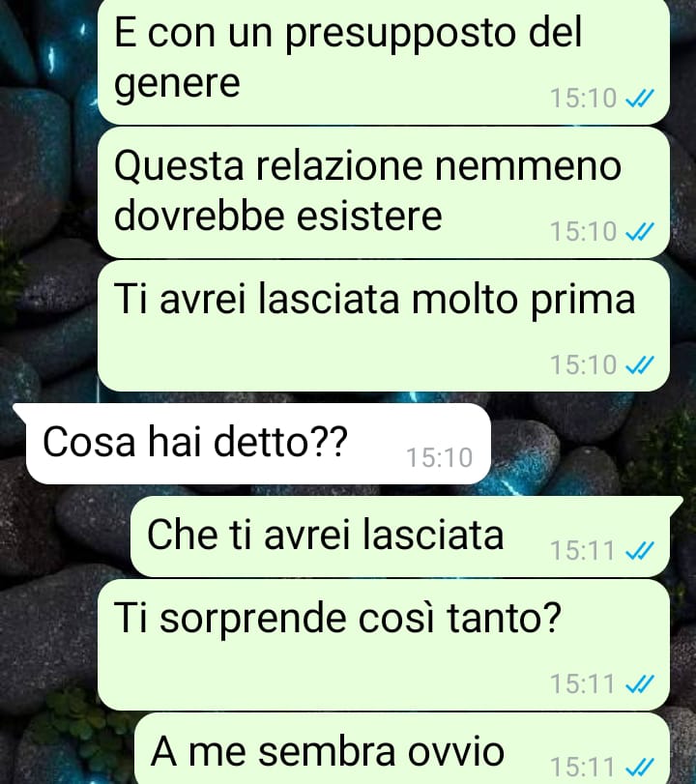Tap the read-receipt ticks on 'E con un presupposto del genere'

click(x=640, y=98)
